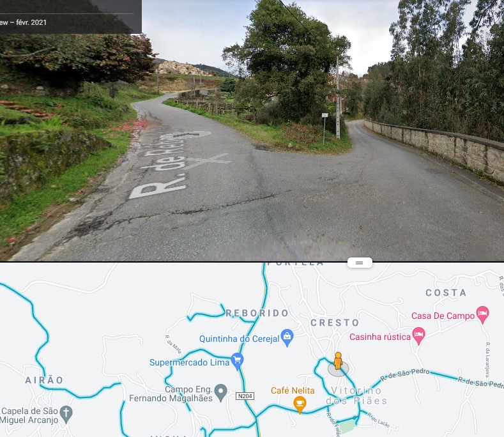This screenshot has height=437, width=504.
Task: Open the Campo Eng. Fernando Magalhães location pin
Action: (x=221, y=393)
